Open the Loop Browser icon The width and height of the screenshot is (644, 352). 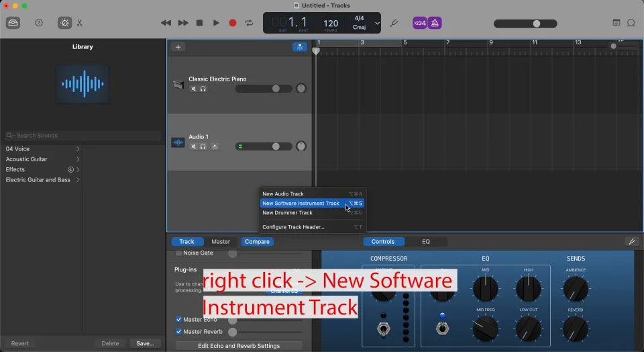[x=631, y=23]
